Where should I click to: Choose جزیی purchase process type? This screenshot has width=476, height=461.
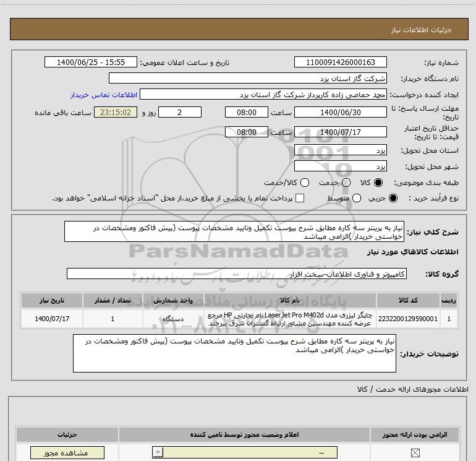(393, 198)
